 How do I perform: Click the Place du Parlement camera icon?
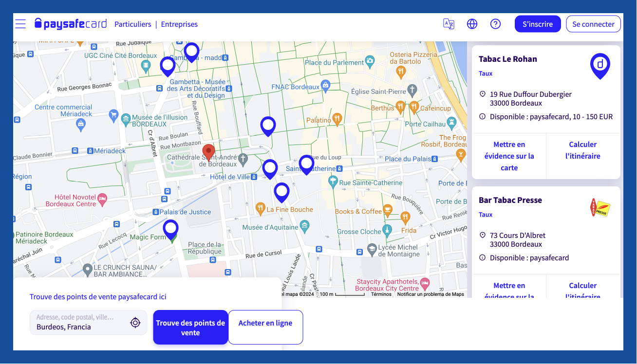[x=370, y=61]
